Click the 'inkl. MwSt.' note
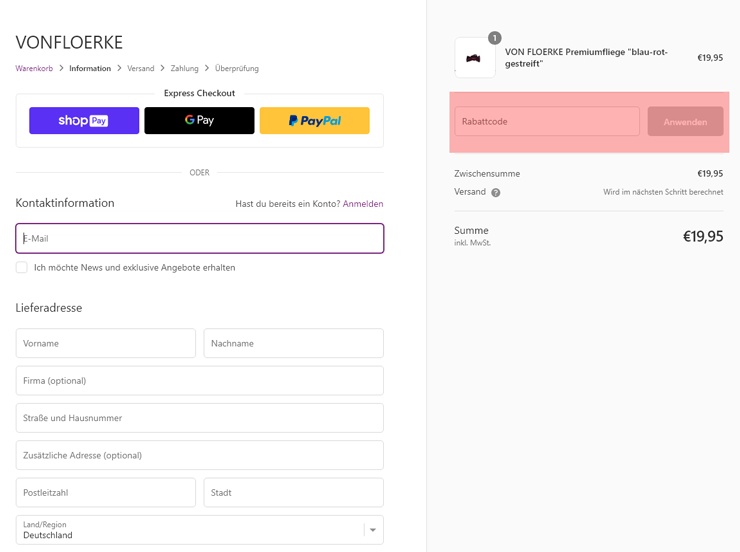This screenshot has height=552, width=740. (x=472, y=243)
